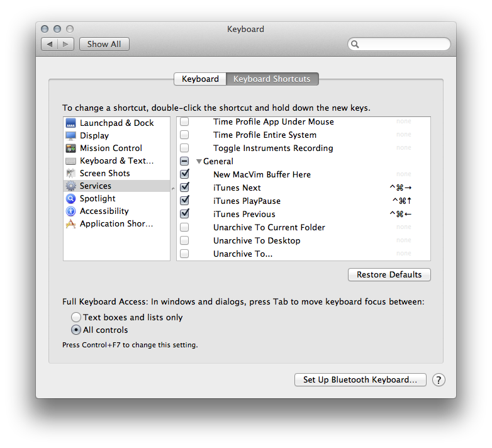Uncheck iTunes Next service
This screenshot has width=492, height=448.
tap(184, 188)
